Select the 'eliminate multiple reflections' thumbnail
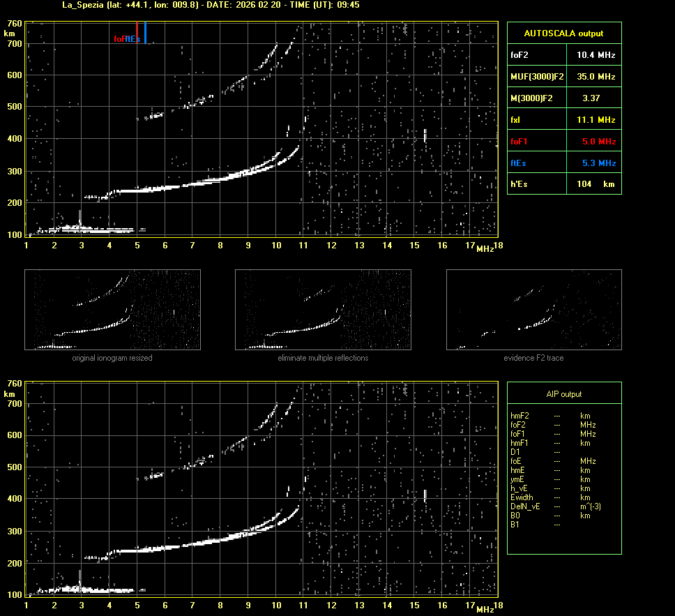Viewport: 675px width, 616px height. pyautogui.click(x=323, y=310)
